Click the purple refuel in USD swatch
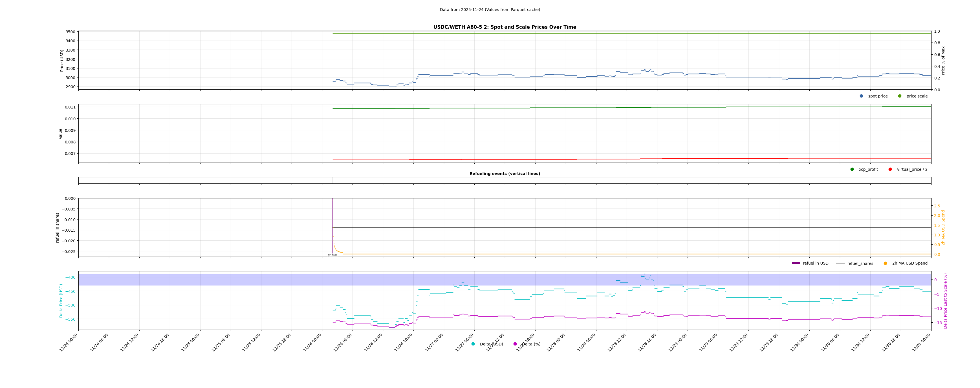This screenshot has height=388, width=980. click(x=796, y=263)
